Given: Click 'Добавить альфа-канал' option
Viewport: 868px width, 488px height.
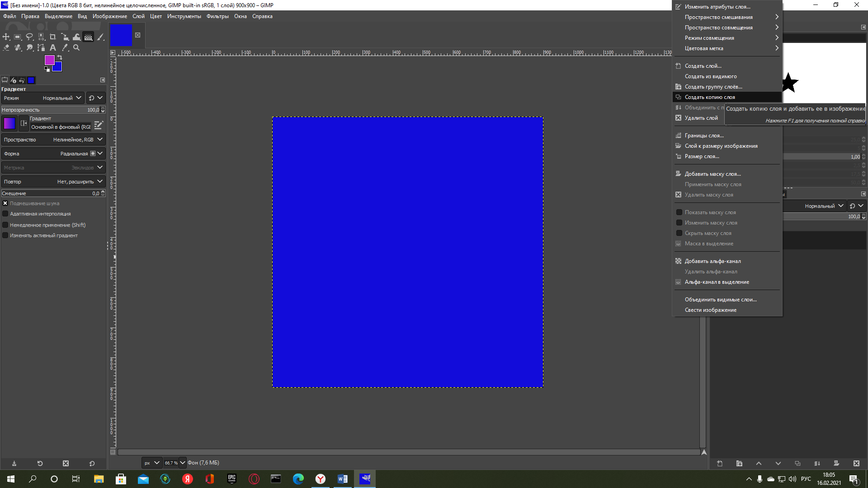Looking at the screenshot, I should click(712, 260).
